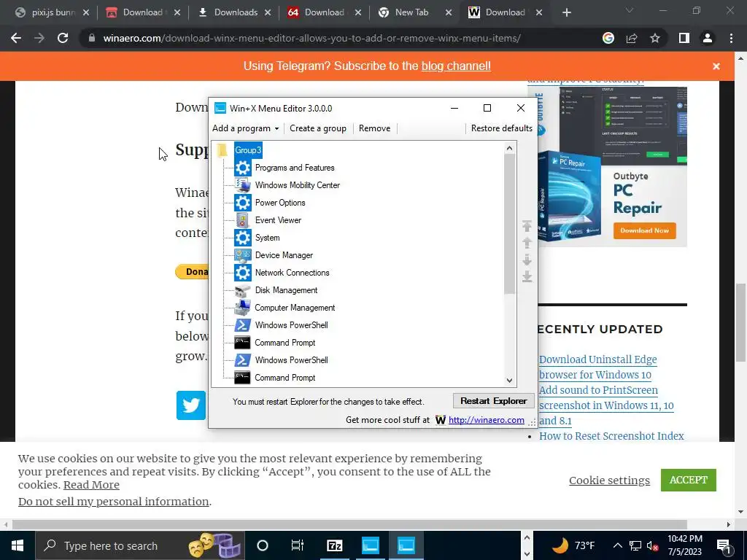The height and width of the screenshot is (560, 747).
Task: Click the Event Viewer icon
Action: [x=242, y=220]
